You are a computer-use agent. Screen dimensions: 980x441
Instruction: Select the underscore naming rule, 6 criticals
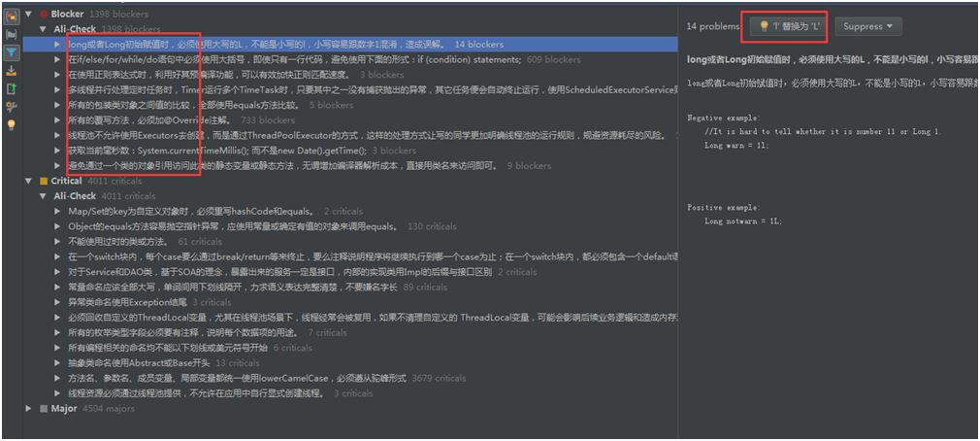(x=350, y=348)
